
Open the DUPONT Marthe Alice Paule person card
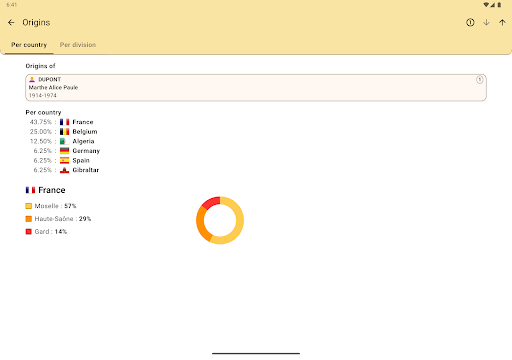[256, 87]
